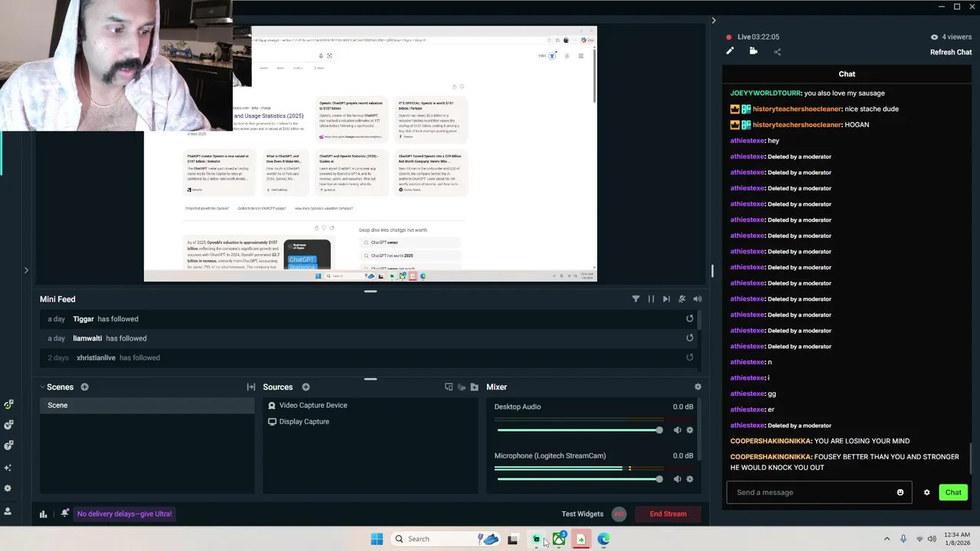Click the chat scrollbar
Screen dimensions: 980x551
972,458
